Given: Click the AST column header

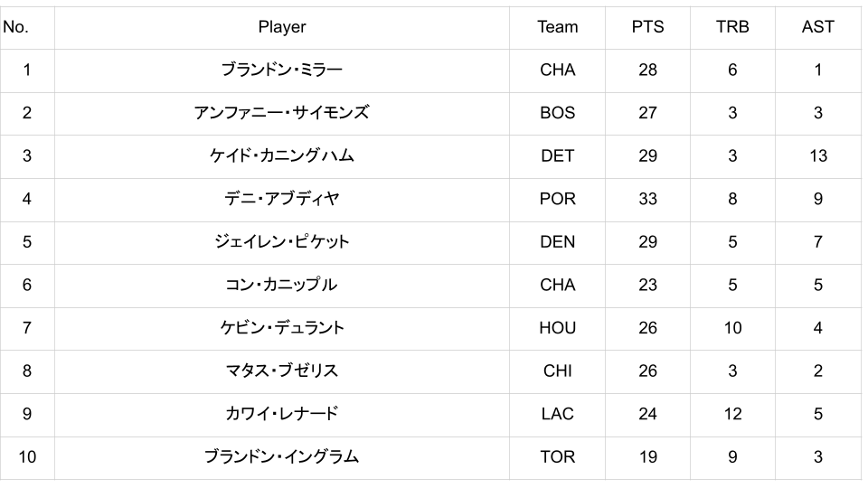Looking at the screenshot, I should 817,27.
